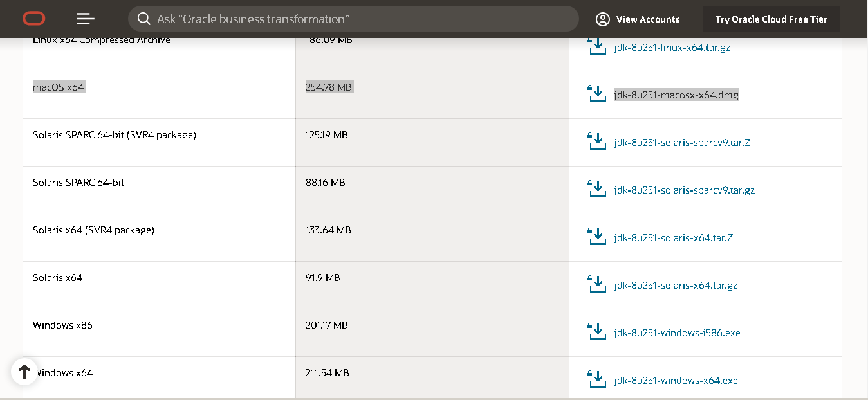The image size is (868, 400).
Task: Click the Oracle logo icon
Action: (34, 19)
